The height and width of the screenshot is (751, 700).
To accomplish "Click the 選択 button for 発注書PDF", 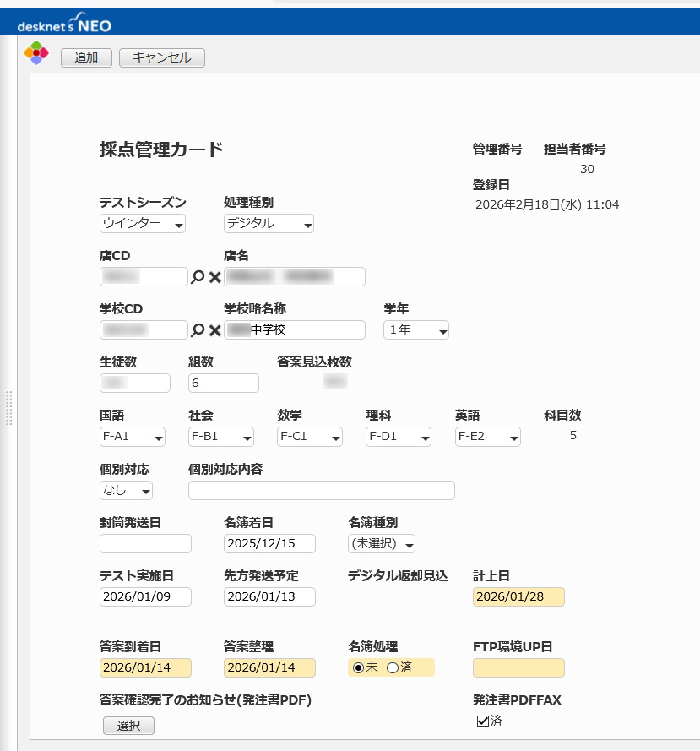I will (128, 726).
